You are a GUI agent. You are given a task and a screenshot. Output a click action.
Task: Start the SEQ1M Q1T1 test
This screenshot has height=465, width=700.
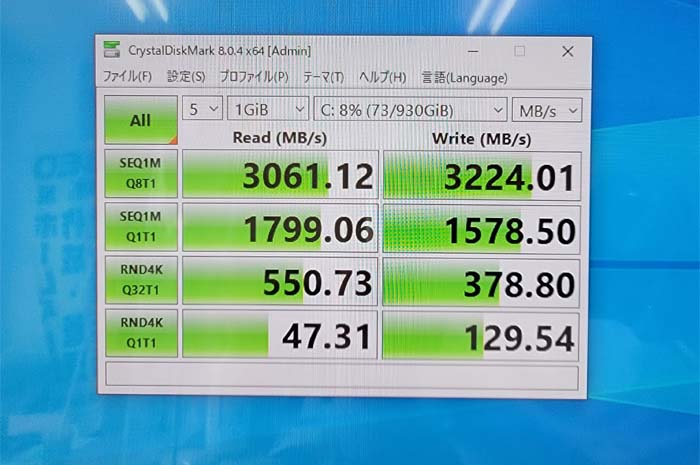pyautogui.click(x=141, y=226)
